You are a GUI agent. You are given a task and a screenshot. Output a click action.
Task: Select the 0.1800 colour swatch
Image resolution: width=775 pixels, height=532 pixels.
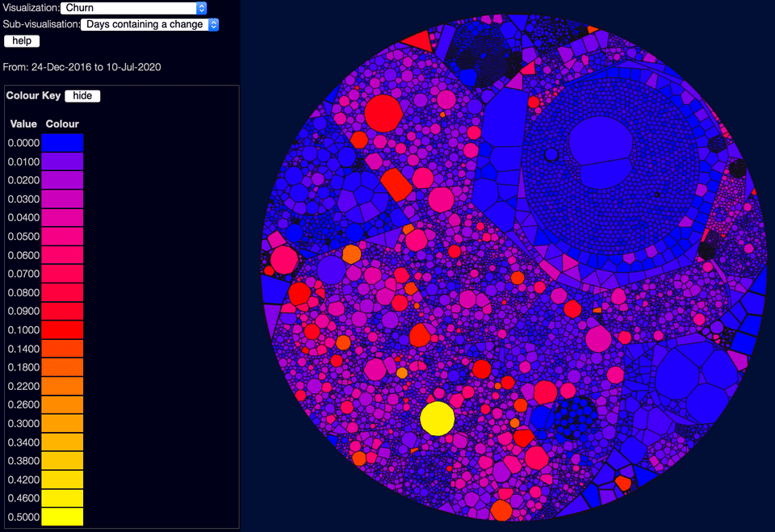pyautogui.click(x=62, y=367)
